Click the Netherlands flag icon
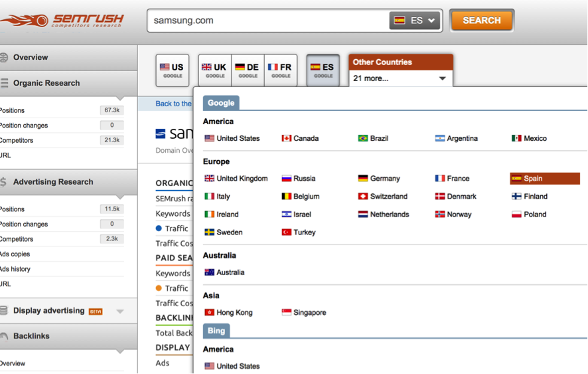Viewport: 588px width, 374px height. pos(363,215)
